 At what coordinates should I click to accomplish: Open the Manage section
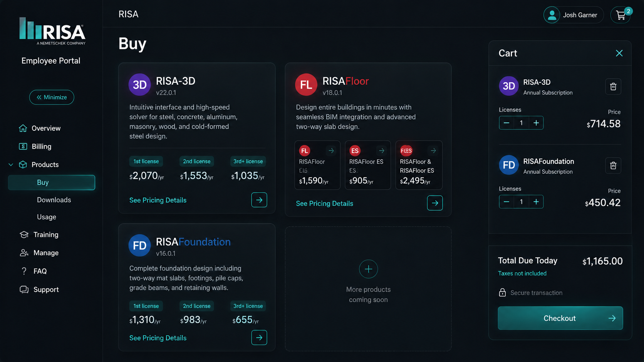click(x=39, y=253)
